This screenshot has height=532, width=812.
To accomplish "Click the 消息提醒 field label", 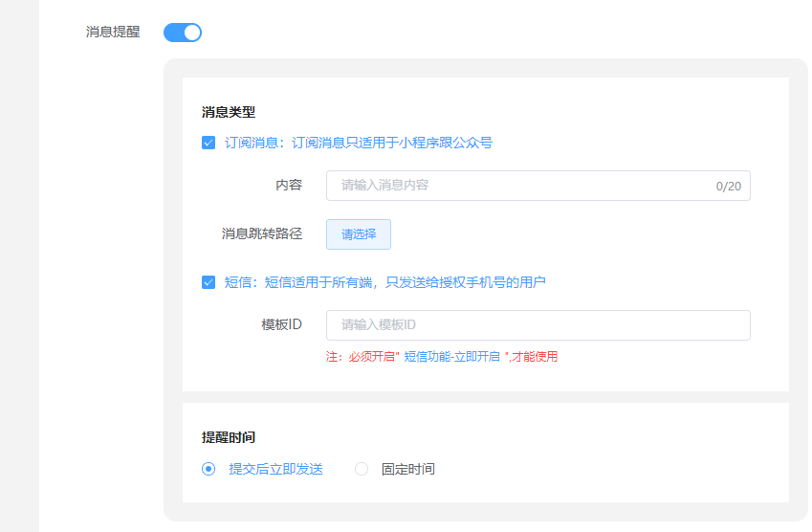I will tap(113, 33).
